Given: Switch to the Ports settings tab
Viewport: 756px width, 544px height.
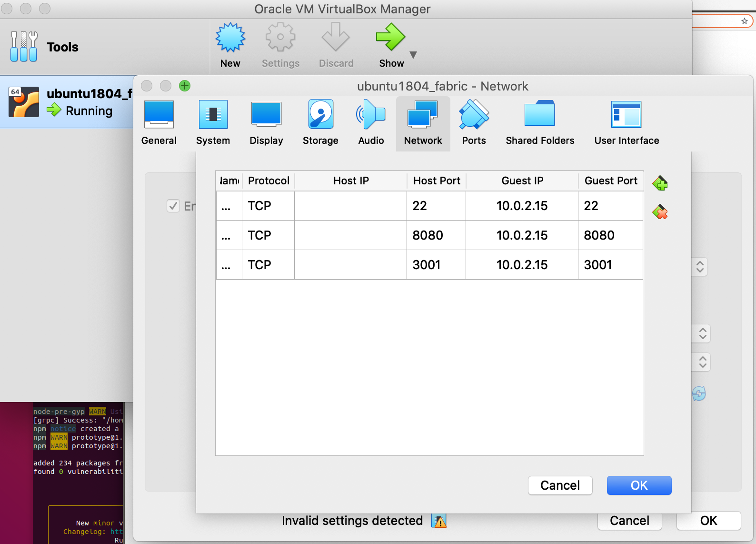Looking at the screenshot, I should (x=474, y=123).
